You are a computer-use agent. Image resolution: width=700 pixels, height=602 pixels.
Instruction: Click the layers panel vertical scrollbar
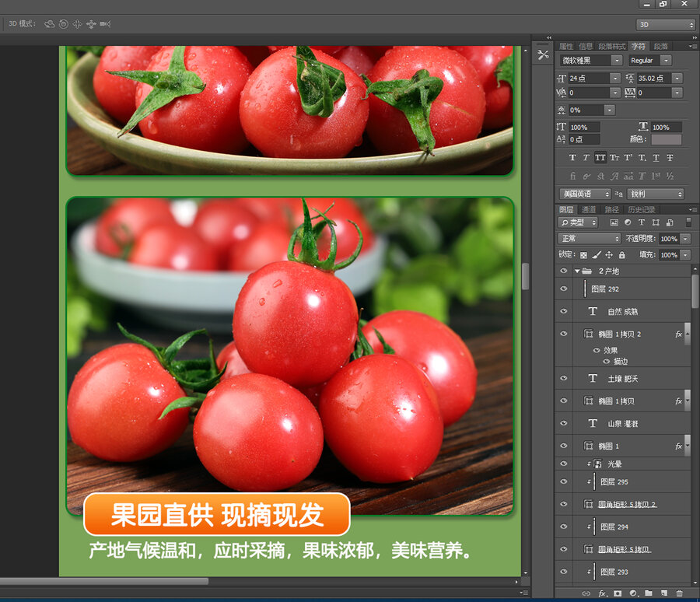[x=695, y=292]
